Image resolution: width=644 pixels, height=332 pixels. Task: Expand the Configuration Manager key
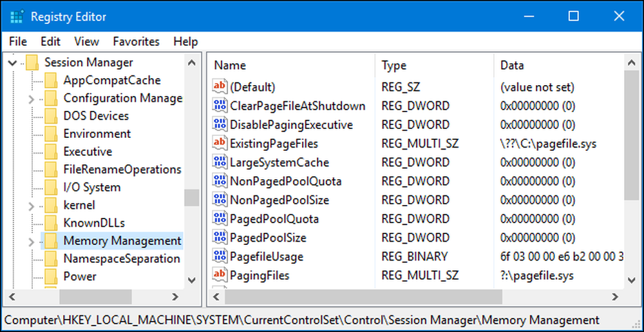[x=31, y=99]
